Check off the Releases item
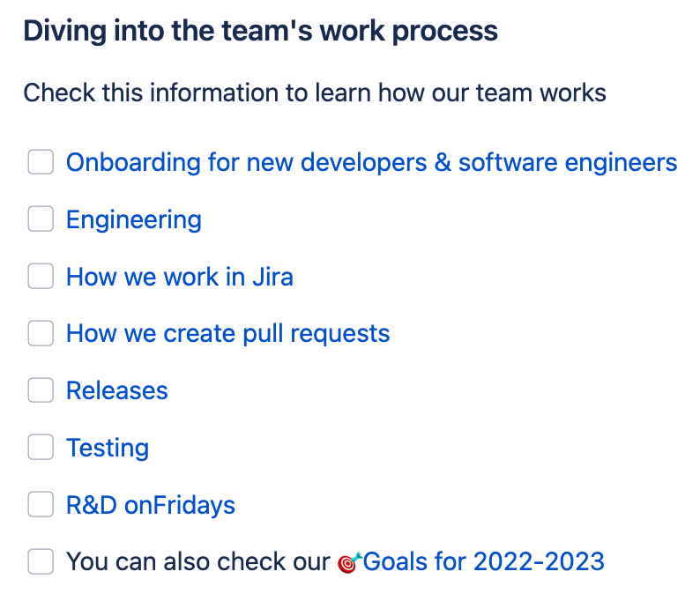700x601 pixels. (41, 390)
